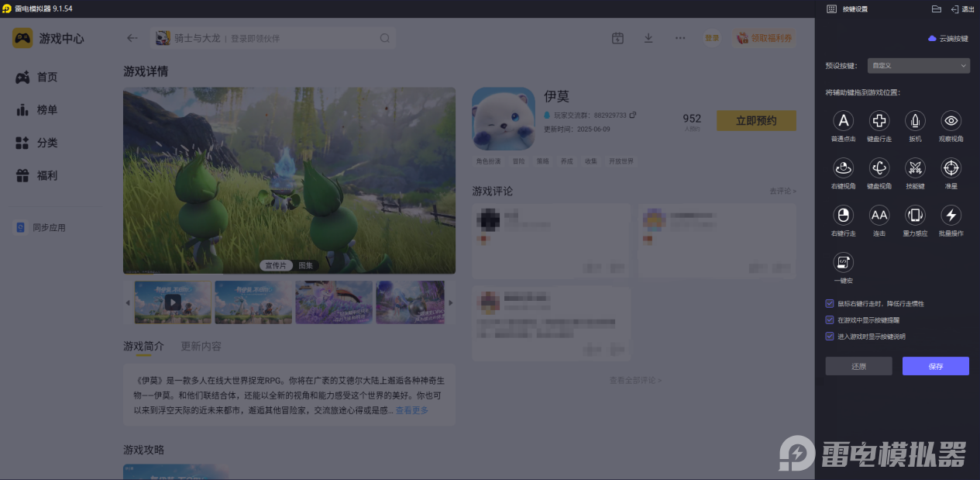Select the 普通点击 (normal tap) key mapping icon
The height and width of the screenshot is (480, 980).
click(x=843, y=121)
